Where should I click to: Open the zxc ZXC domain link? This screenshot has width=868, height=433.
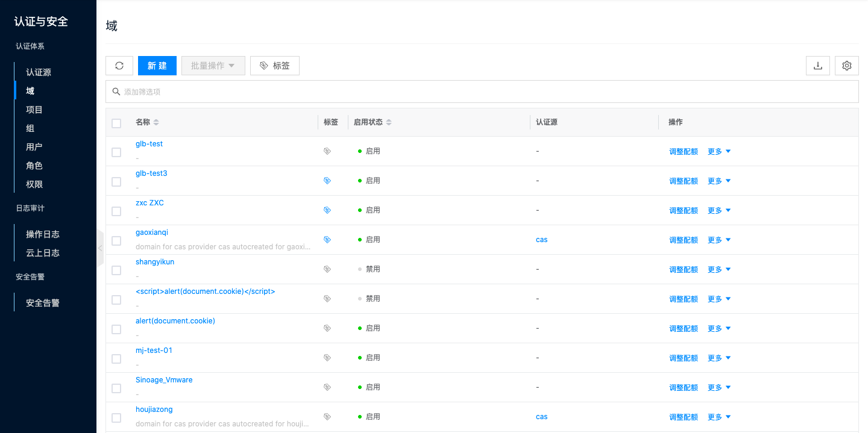click(x=149, y=203)
